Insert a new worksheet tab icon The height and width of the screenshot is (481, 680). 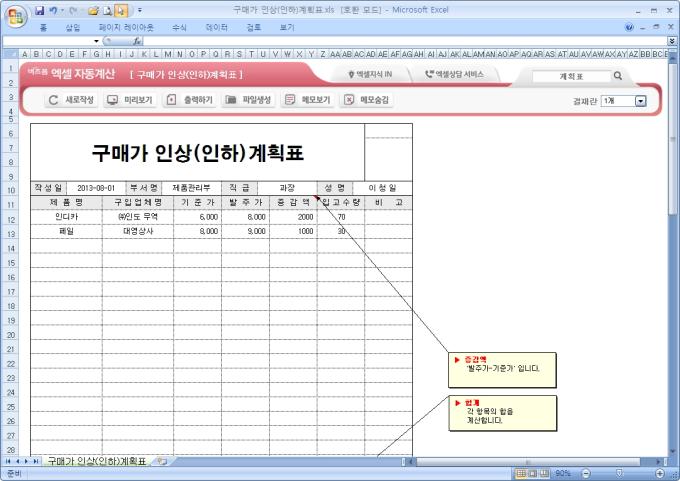[162, 461]
